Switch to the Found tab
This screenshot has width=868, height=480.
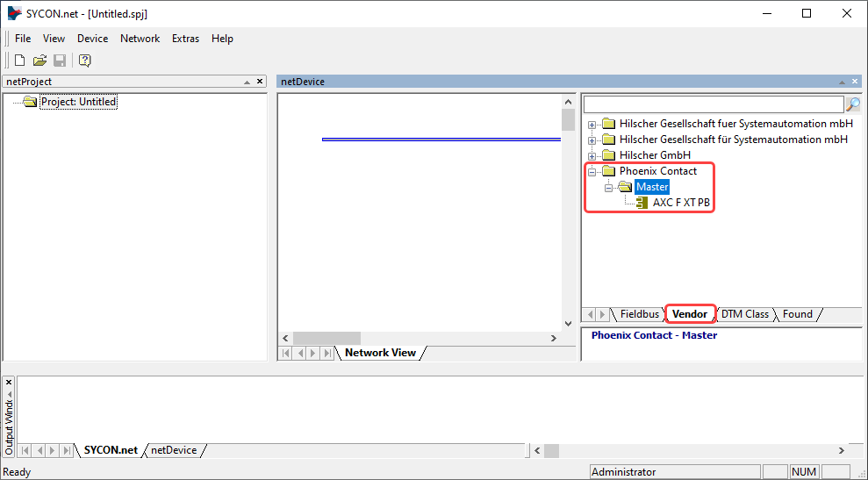797,314
